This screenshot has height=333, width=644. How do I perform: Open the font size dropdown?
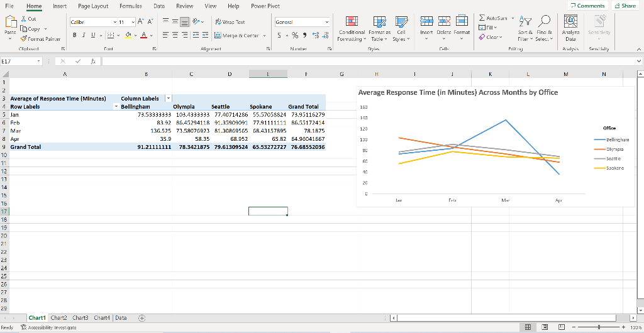(x=133, y=22)
